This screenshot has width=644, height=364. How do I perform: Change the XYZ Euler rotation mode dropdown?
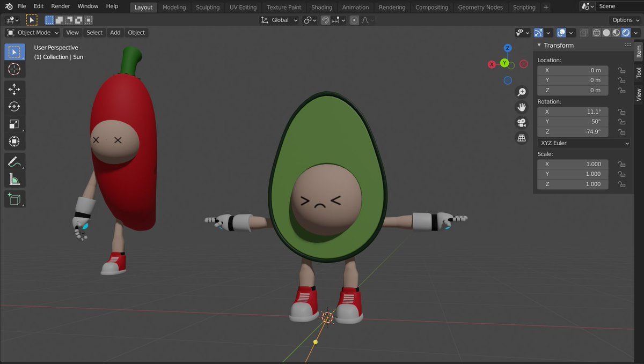pyautogui.click(x=583, y=143)
